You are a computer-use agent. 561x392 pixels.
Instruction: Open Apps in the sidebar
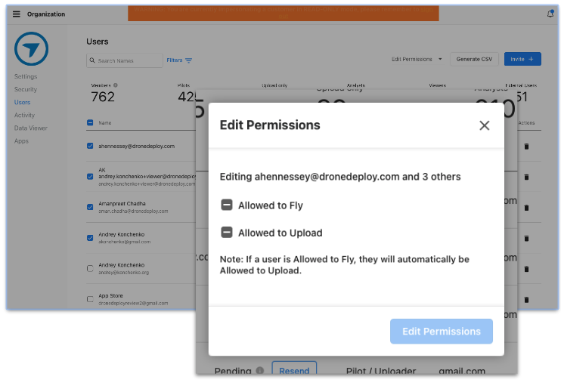[21, 140]
